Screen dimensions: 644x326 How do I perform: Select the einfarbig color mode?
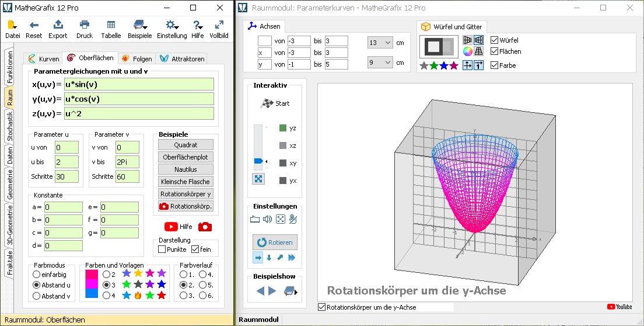pos(36,274)
